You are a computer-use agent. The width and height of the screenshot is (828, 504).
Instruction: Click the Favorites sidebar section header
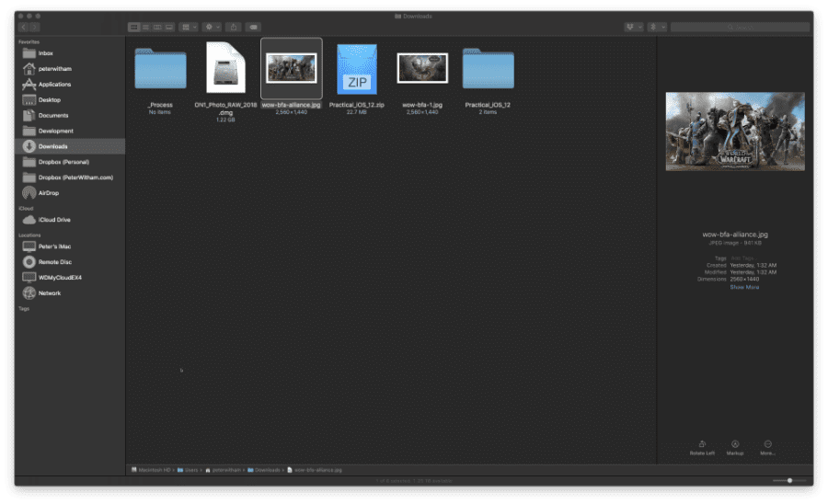29,41
